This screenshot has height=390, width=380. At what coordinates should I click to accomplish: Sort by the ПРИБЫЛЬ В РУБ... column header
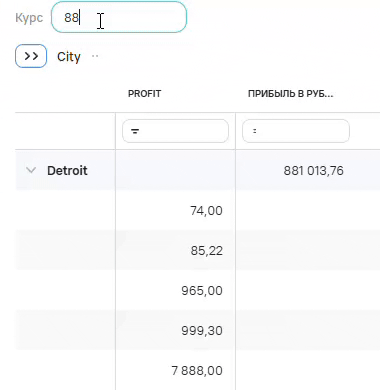tap(290, 94)
